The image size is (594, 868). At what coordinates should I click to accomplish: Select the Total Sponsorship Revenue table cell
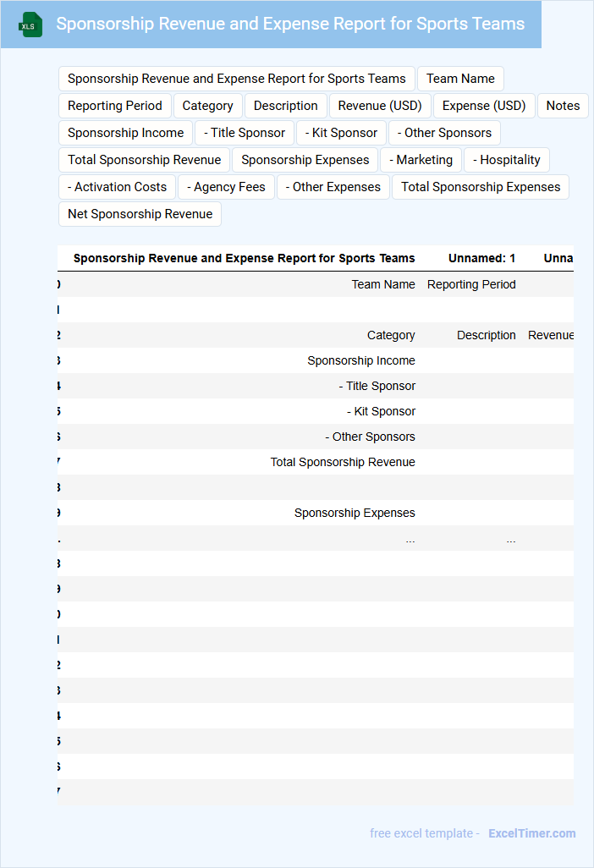click(x=343, y=463)
